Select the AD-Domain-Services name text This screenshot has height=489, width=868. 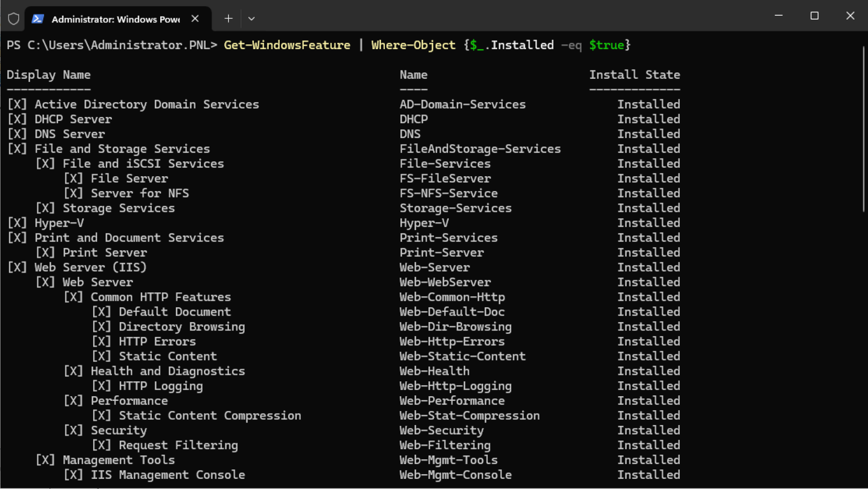pos(462,104)
